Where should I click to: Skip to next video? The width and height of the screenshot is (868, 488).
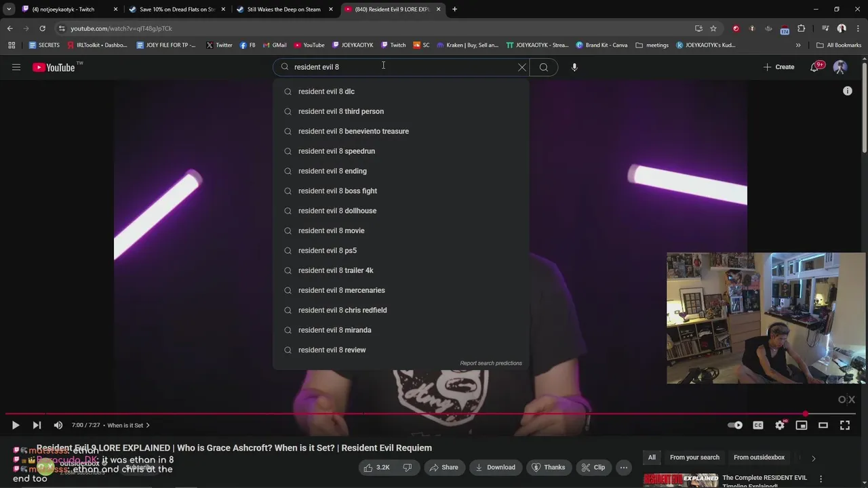click(37, 425)
